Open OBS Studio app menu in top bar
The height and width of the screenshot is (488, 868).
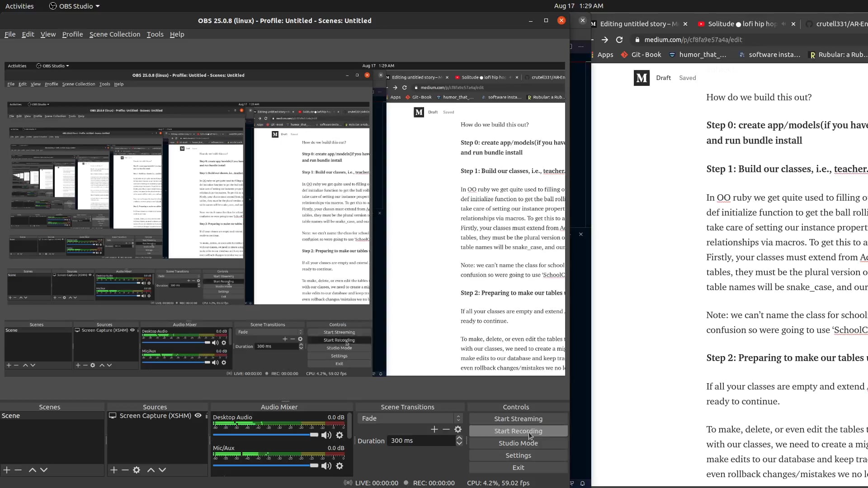(x=74, y=6)
